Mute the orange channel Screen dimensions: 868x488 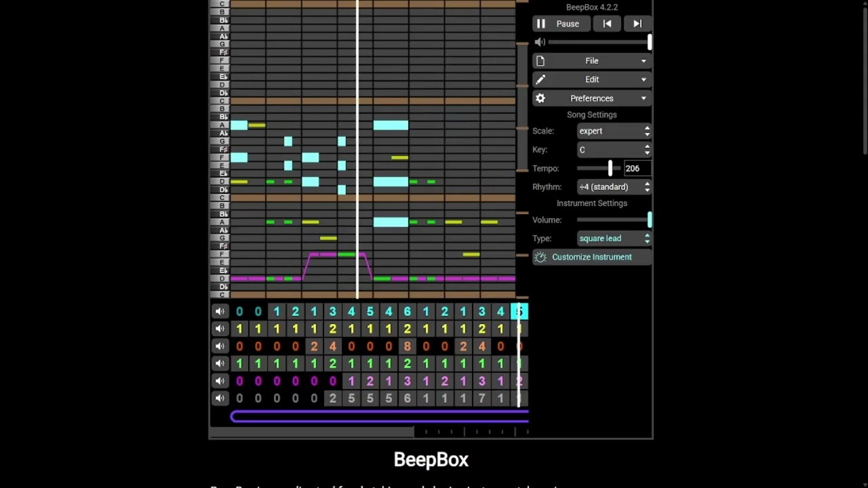coord(220,346)
